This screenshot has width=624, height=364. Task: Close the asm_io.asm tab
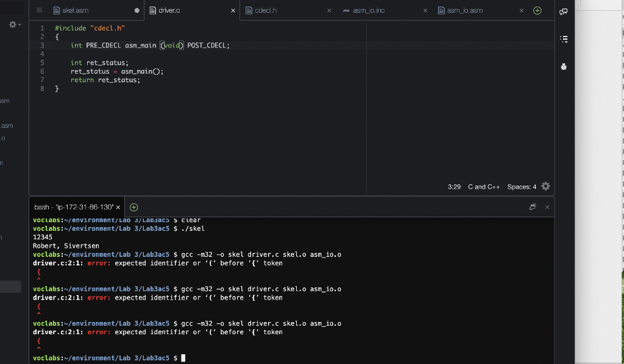pos(522,11)
